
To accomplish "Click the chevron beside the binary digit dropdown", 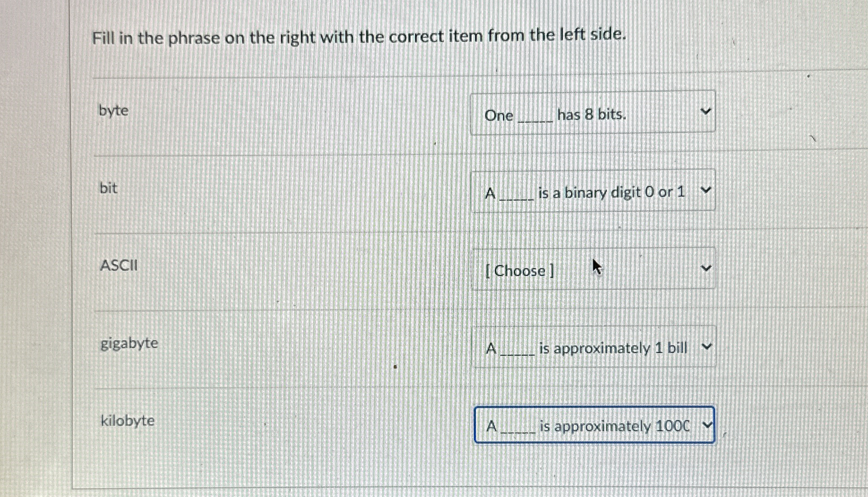I will pyautogui.click(x=707, y=190).
